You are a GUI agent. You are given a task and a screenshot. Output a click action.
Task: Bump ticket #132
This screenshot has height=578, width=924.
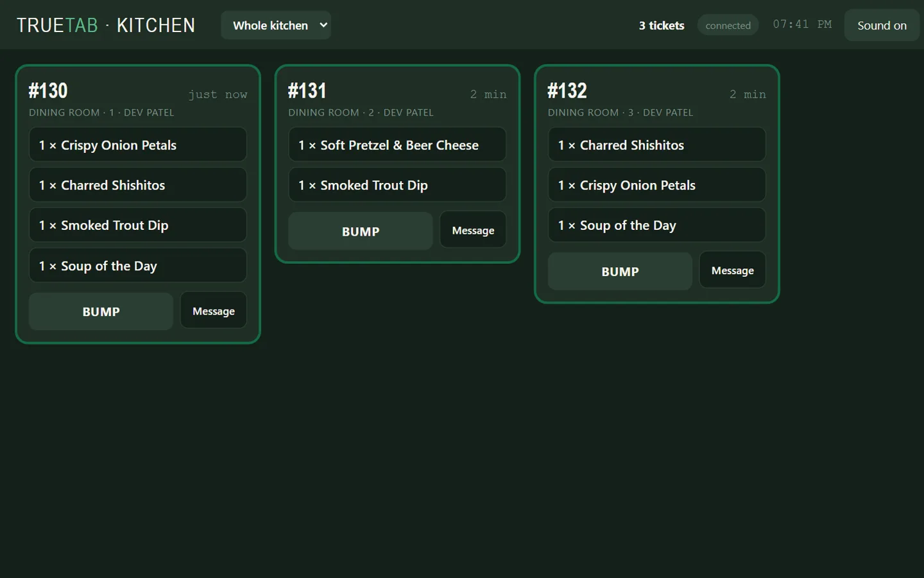620,272
